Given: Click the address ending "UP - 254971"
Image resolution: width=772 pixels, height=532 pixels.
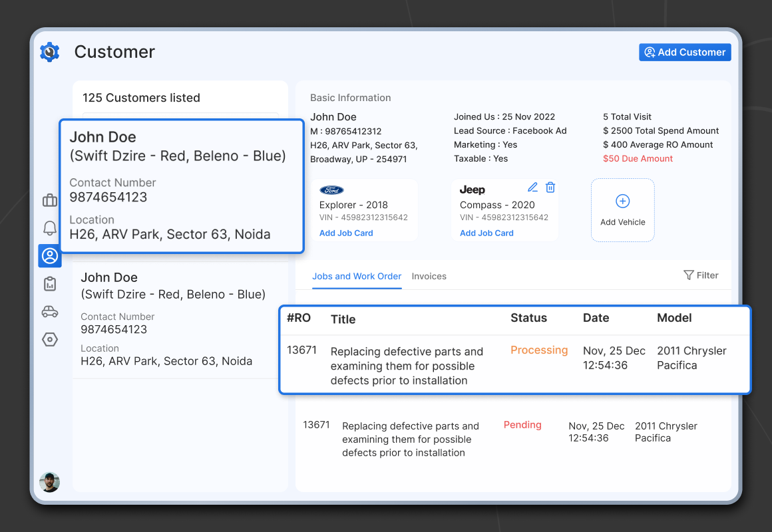Looking at the screenshot, I should pos(364,152).
